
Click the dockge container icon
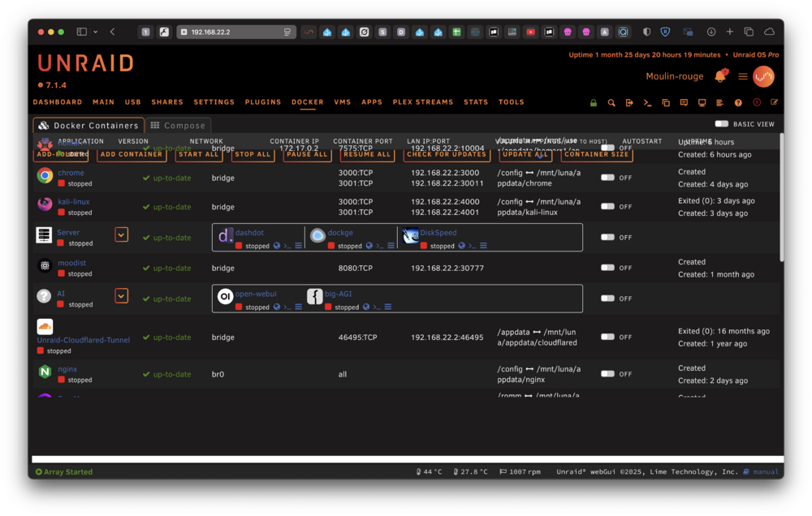tap(317, 236)
